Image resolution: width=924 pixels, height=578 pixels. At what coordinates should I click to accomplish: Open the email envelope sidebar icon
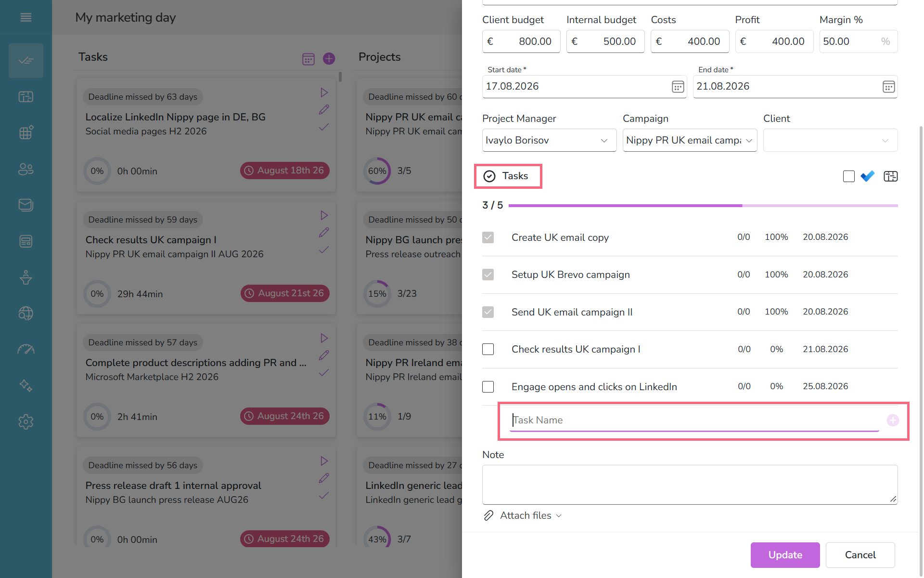26,205
